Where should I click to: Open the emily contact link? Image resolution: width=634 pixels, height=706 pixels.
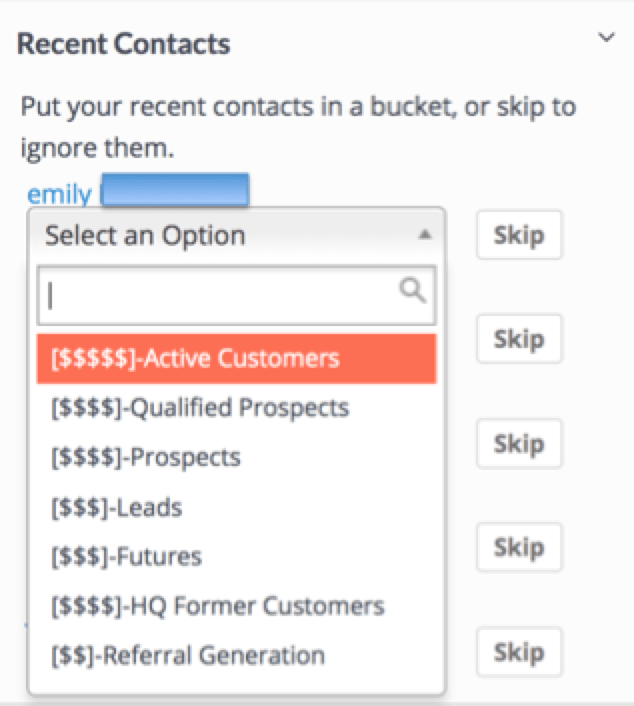coord(59,194)
